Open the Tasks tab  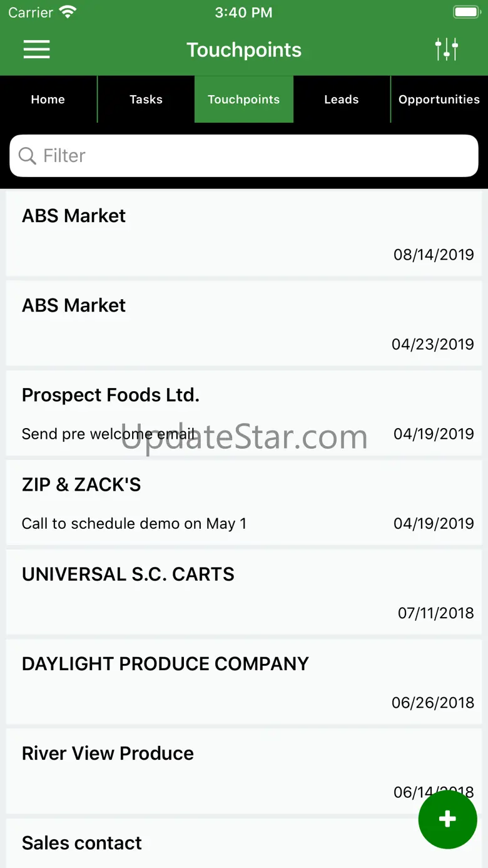point(146,100)
